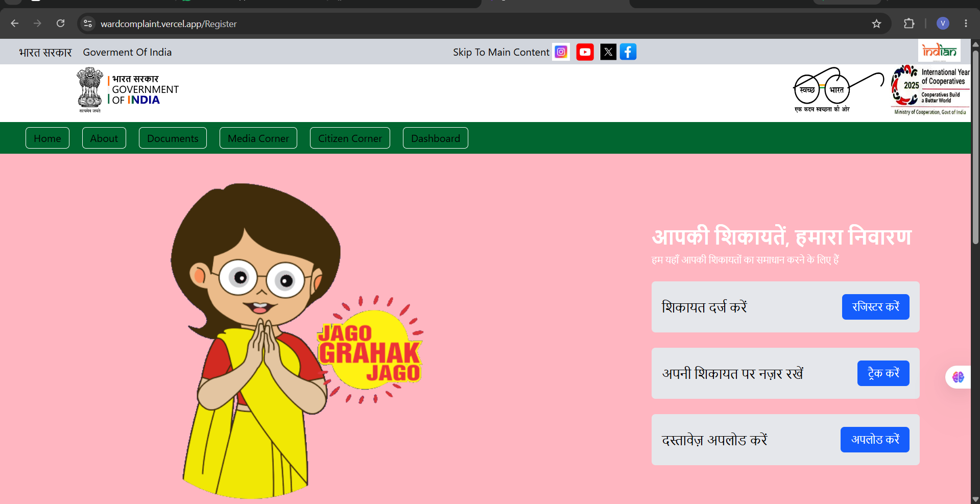Viewport: 980px width, 504px height.
Task: Click the floating brain assistant icon
Action: coord(958,377)
